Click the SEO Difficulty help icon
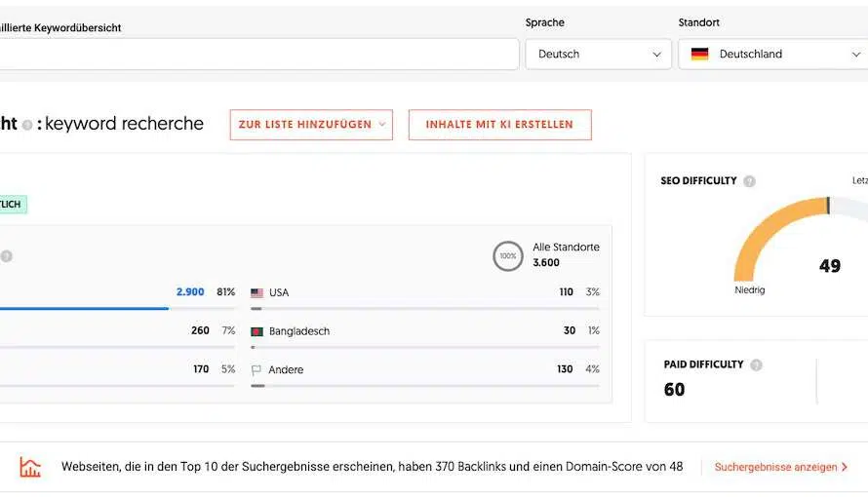The width and height of the screenshot is (868, 497). tap(749, 181)
